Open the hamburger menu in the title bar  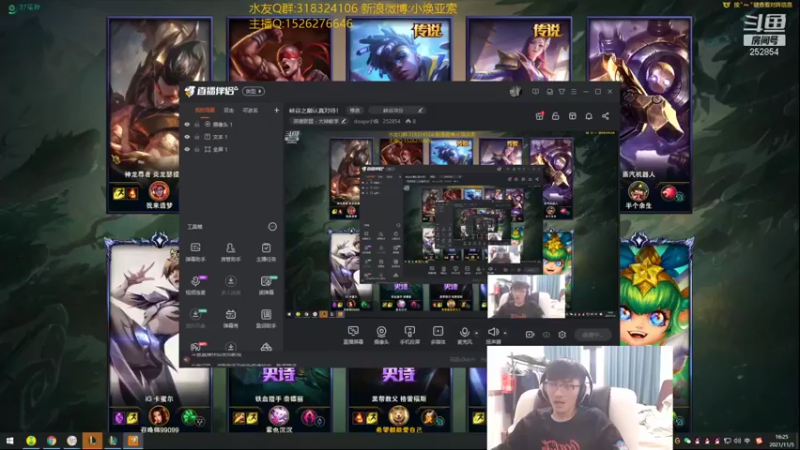tap(574, 92)
